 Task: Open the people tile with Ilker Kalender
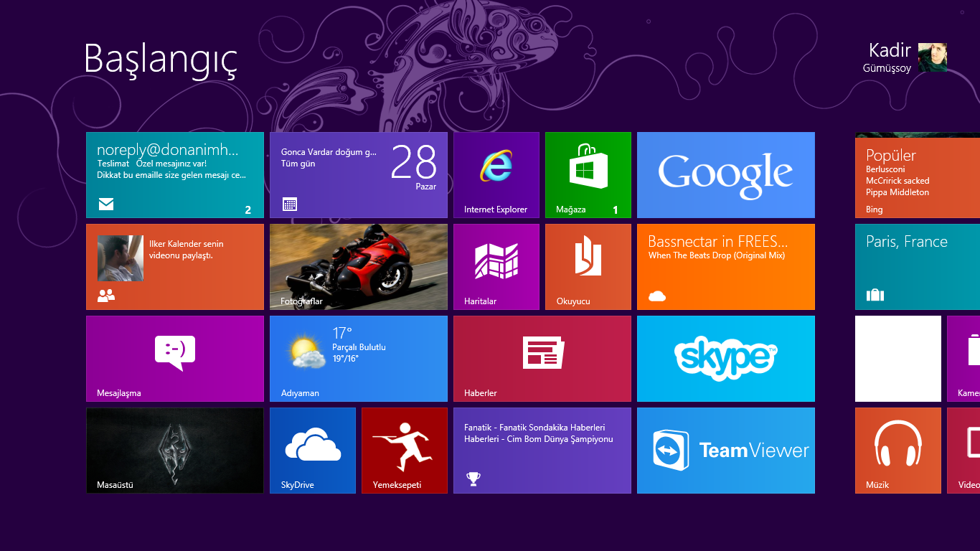tap(175, 267)
